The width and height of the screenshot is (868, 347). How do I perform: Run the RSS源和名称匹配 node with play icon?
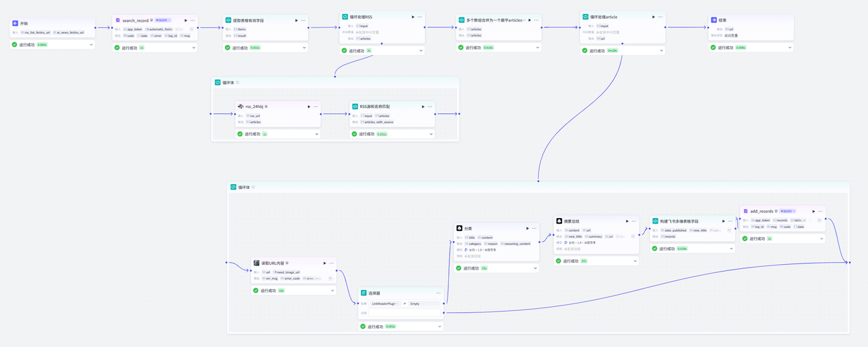(x=423, y=107)
